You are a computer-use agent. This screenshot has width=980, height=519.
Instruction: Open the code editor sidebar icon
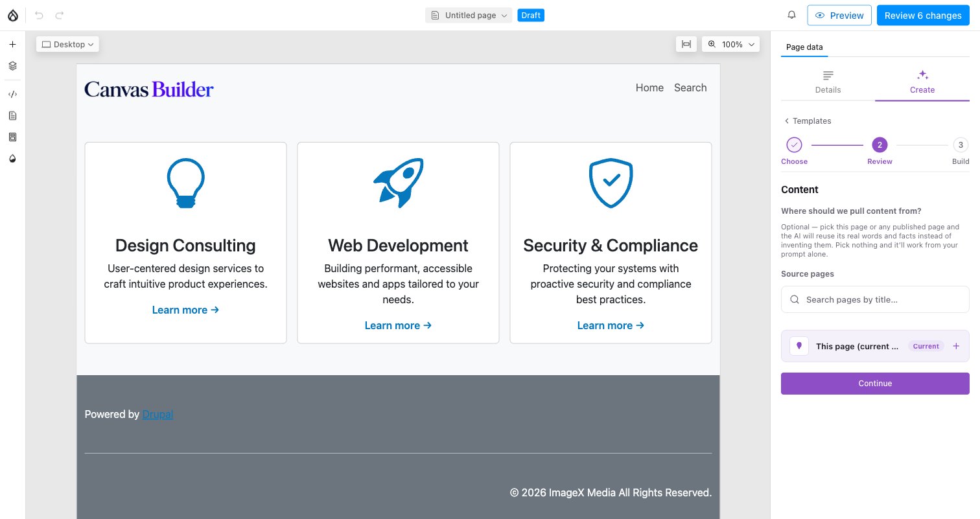tap(12, 95)
